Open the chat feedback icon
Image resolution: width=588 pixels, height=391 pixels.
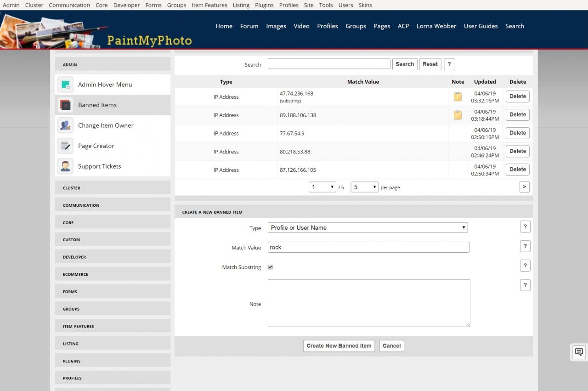coord(579,352)
